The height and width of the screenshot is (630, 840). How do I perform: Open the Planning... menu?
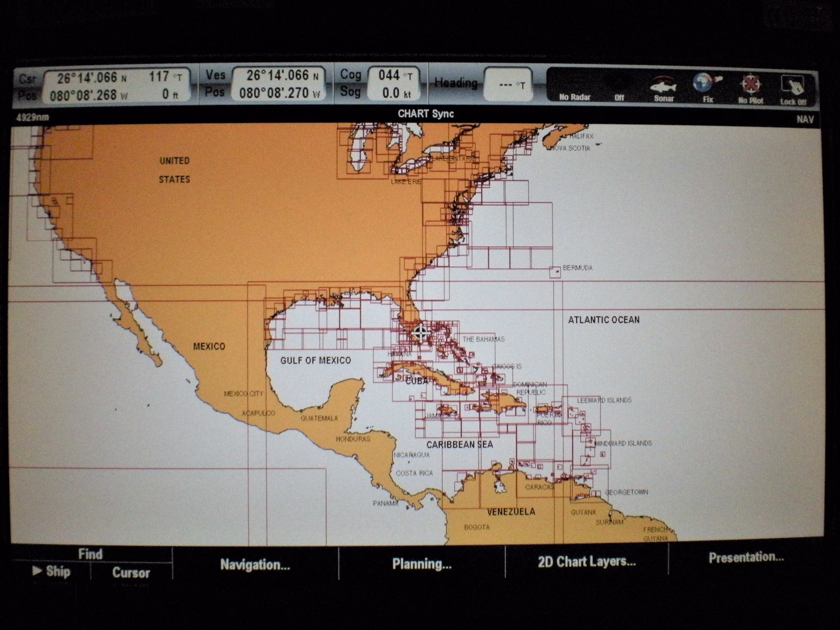point(422,564)
